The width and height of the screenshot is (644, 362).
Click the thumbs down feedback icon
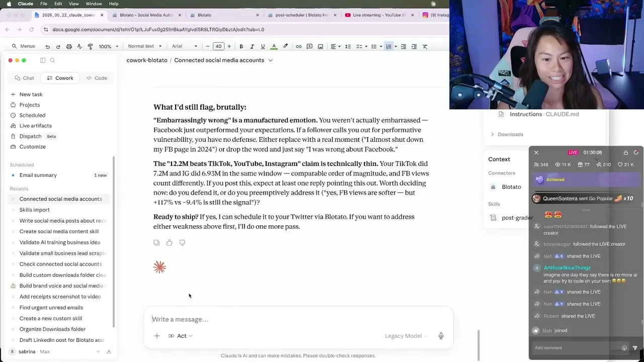(x=182, y=243)
